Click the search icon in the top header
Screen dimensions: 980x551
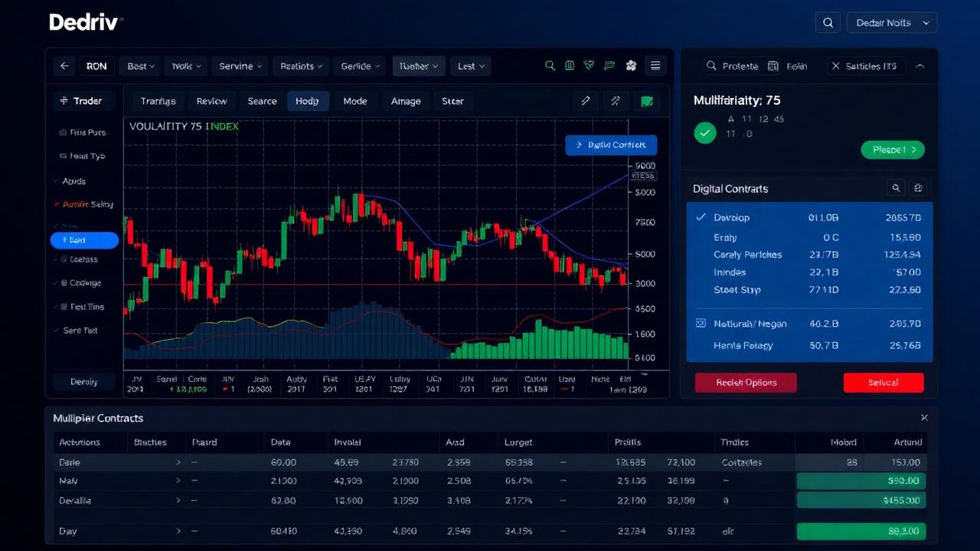pos(828,23)
